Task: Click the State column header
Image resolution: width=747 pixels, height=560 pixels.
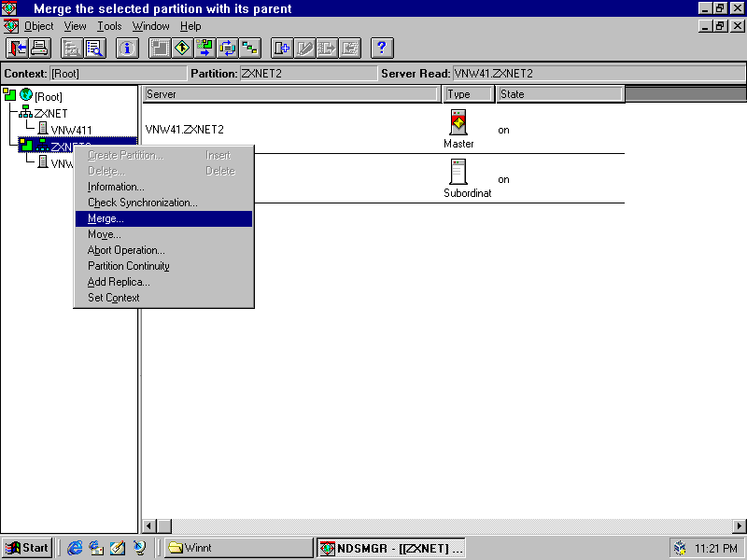Action: pos(560,94)
